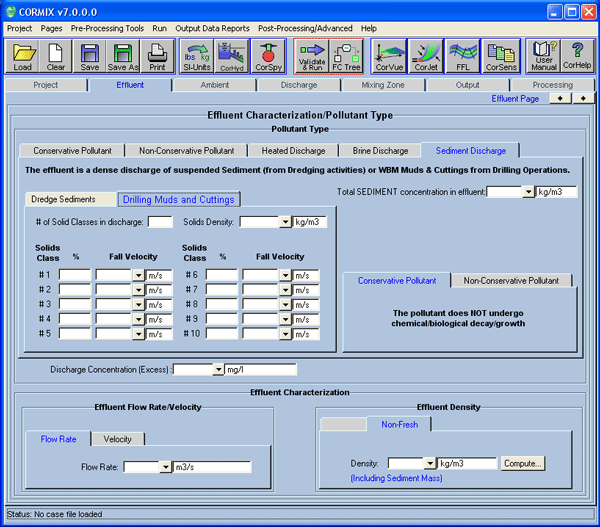Open the Run menu
The width and height of the screenshot is (600, 527).
click(x=159, y=28)
